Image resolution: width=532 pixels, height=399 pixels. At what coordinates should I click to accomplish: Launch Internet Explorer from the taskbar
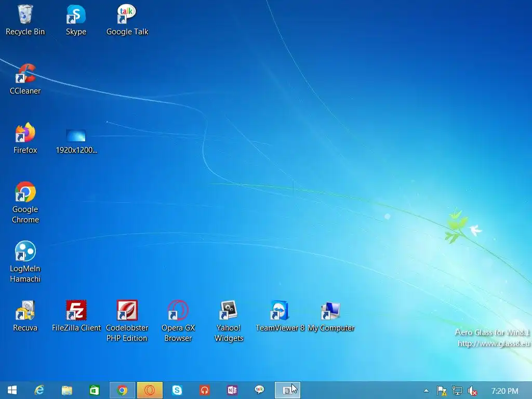pyautogui.click(x=39, y=390)
